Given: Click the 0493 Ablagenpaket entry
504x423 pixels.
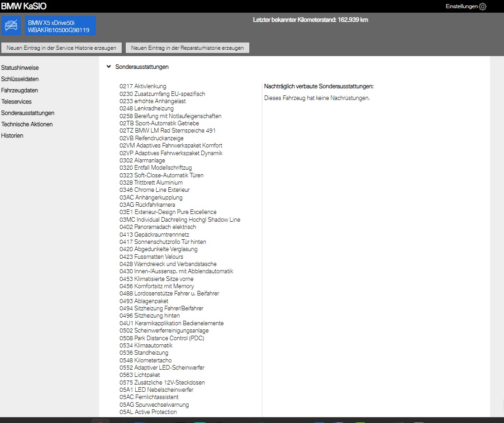Looking at the screenshot, I should tap(144, 301).
